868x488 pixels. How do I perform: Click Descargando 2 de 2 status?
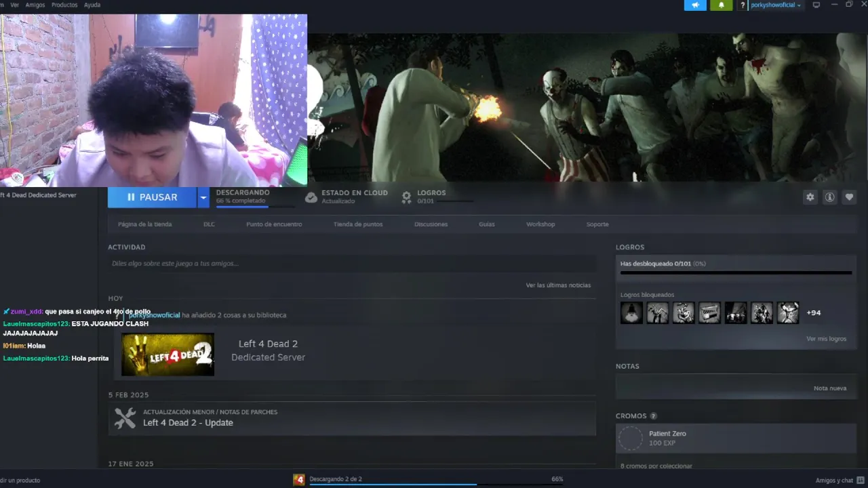coord(336,479)
